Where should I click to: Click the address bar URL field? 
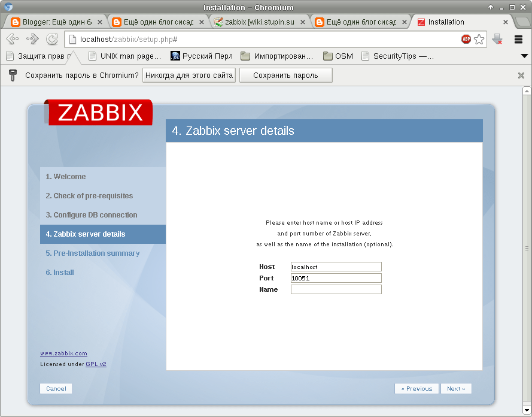(265, 40)
